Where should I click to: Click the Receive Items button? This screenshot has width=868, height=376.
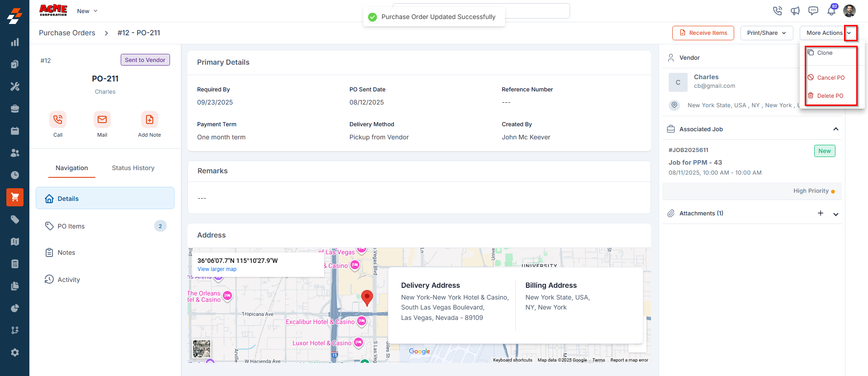[703, 33]
